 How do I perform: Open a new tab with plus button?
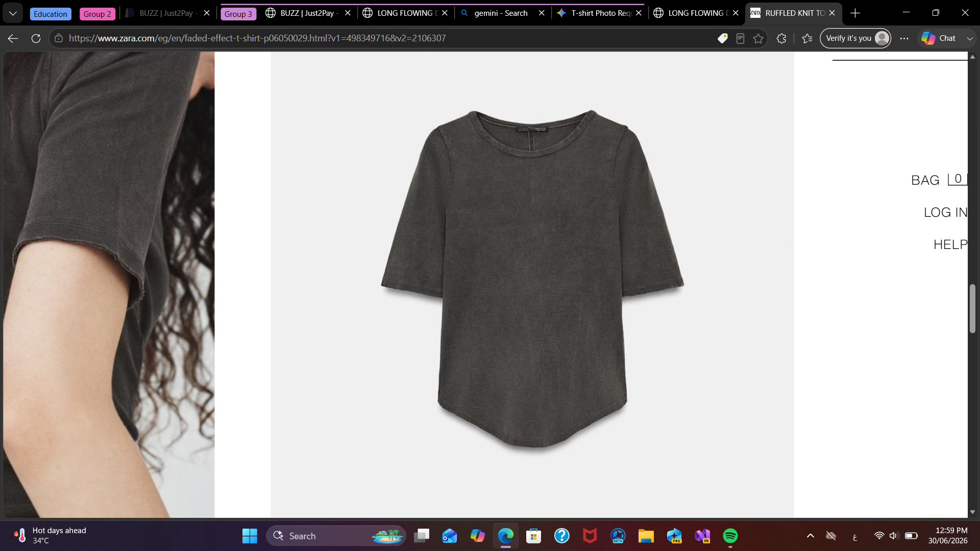coord(855,13)
